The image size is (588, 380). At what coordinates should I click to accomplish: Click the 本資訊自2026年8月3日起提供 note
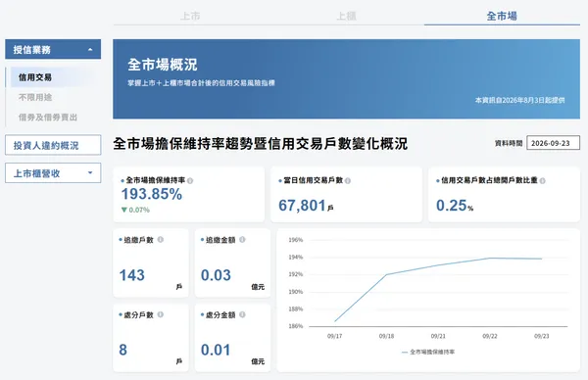(519, 100)
